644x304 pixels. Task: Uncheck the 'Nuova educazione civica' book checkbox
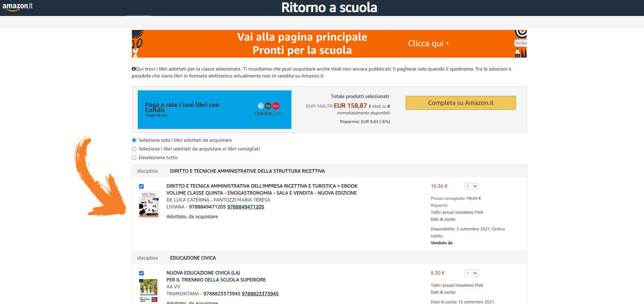(141, 273)
